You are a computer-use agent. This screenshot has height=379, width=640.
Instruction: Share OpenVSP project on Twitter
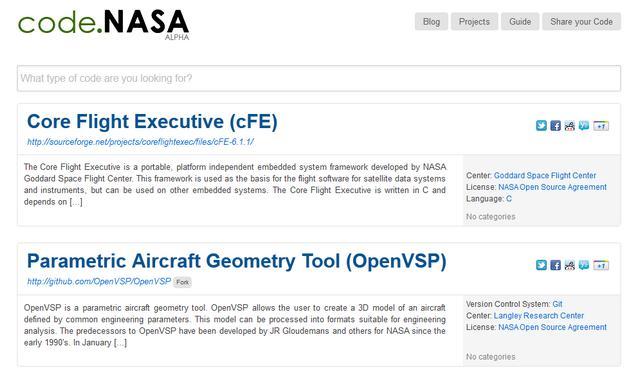click(541, 265)
